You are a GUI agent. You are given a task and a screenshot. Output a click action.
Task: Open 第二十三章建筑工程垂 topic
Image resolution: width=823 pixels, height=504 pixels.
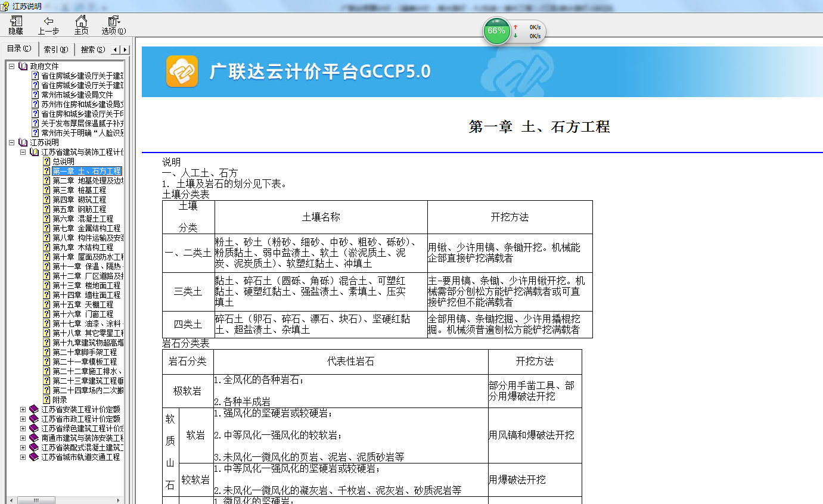click(88, 381)
